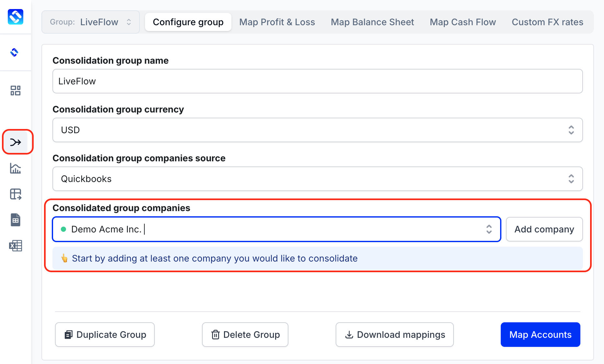The height and width of the screenshot is (364, 604).
Task: Click the 'Consolidation group currency' label
Action: click(x=118, y=109)
